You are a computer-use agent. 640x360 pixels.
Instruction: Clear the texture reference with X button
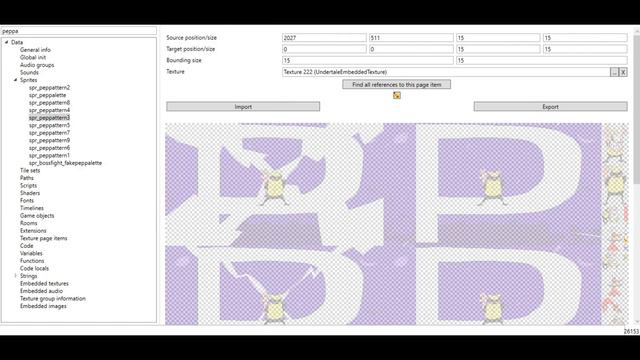point(623,72)
